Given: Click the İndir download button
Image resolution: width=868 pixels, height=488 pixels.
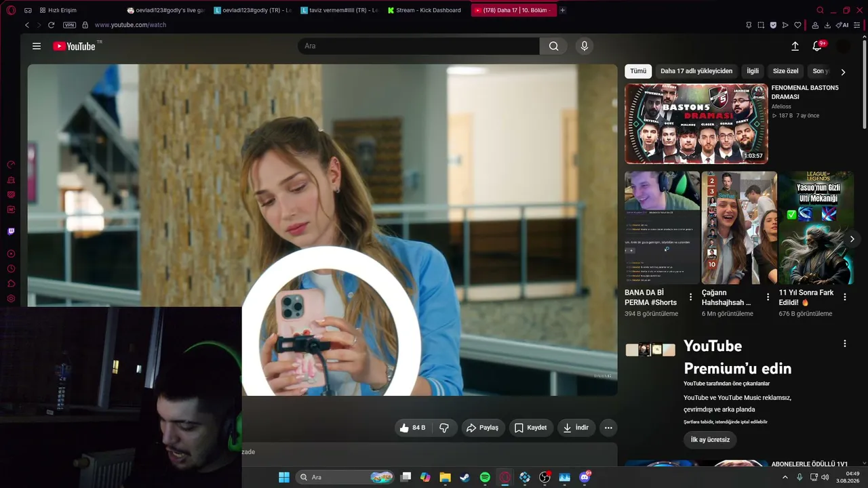Looking at the screenshot, I should click(576, 428).
